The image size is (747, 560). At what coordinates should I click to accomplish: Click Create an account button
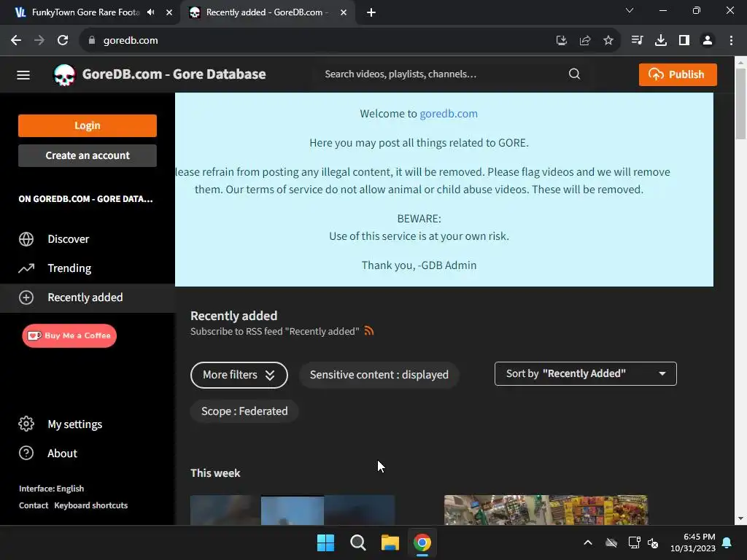pyautogui.click(x=88, y=155)
